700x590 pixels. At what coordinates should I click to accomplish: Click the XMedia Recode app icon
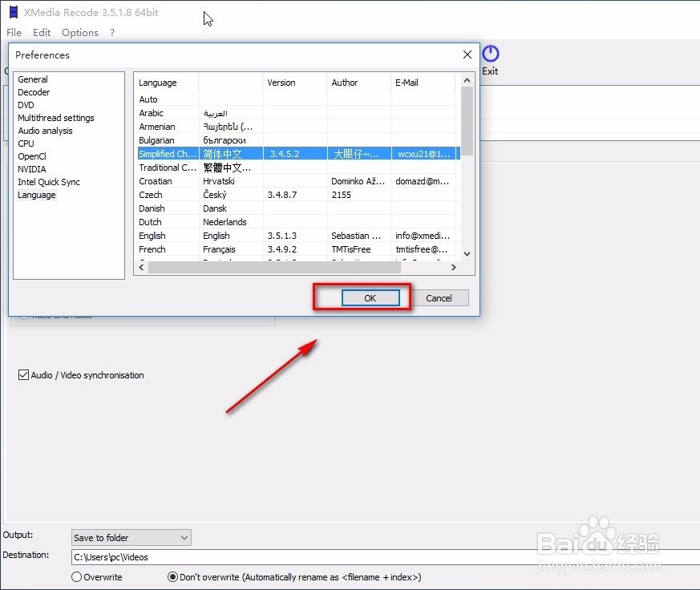coord(14,13)
